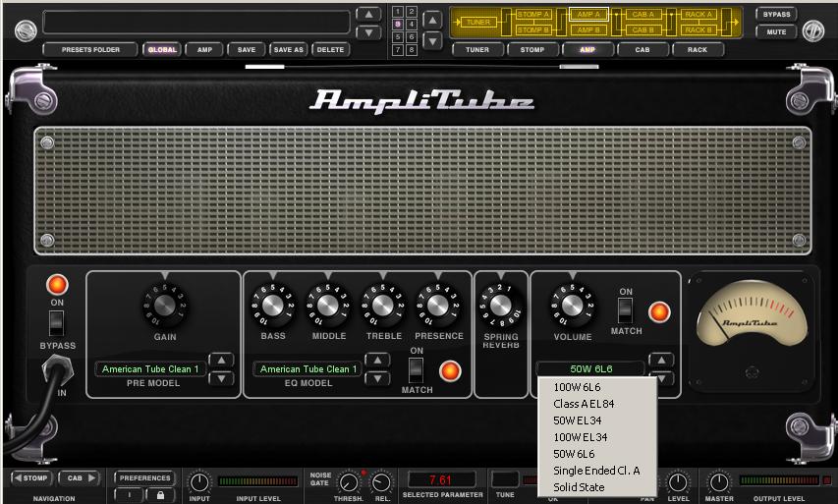Delete the current preset
This screenshot has height=504, width=838.
tap(330, 50)
